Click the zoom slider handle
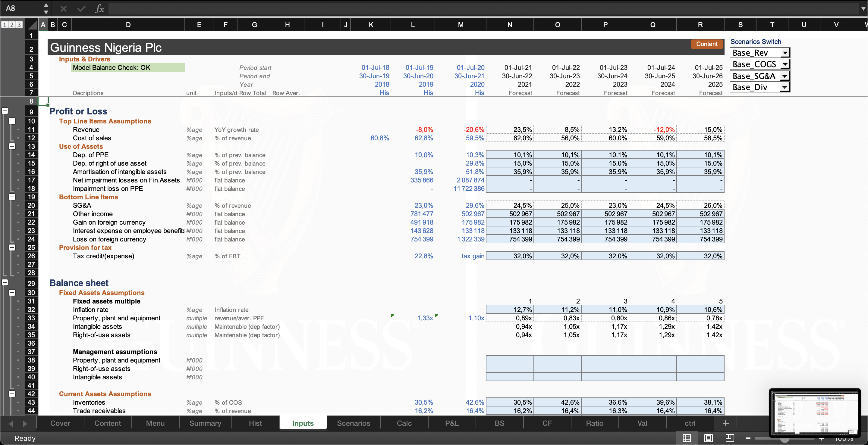868x445 pixels. 785,439
